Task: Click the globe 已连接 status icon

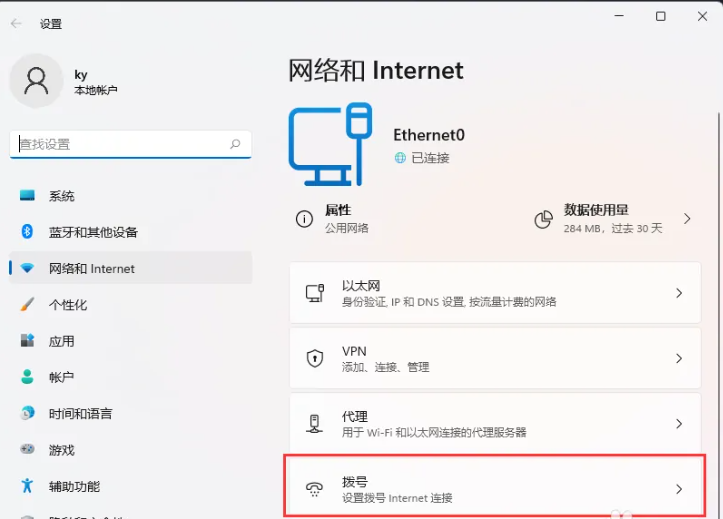Action: (400, 158)
